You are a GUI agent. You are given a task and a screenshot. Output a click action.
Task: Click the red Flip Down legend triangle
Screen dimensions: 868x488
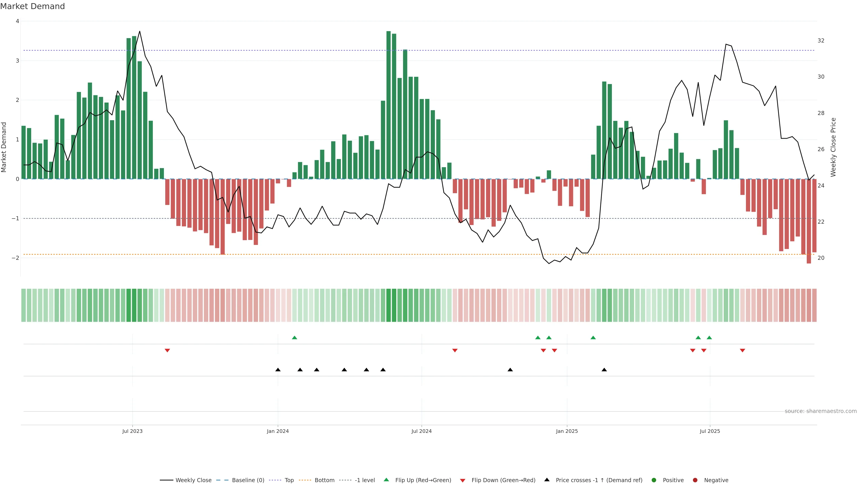pyautogui.click(x=463, y=480)
